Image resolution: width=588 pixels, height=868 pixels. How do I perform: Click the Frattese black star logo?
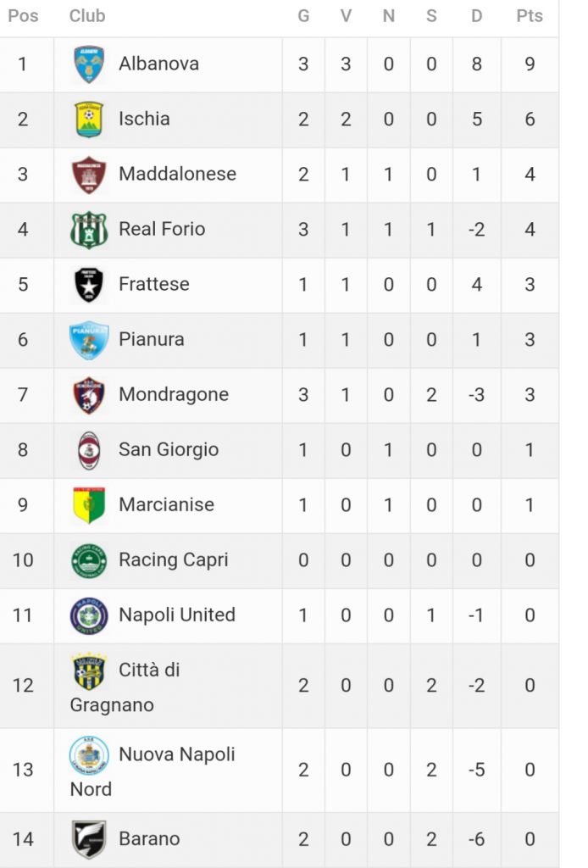tap(89, 285)
